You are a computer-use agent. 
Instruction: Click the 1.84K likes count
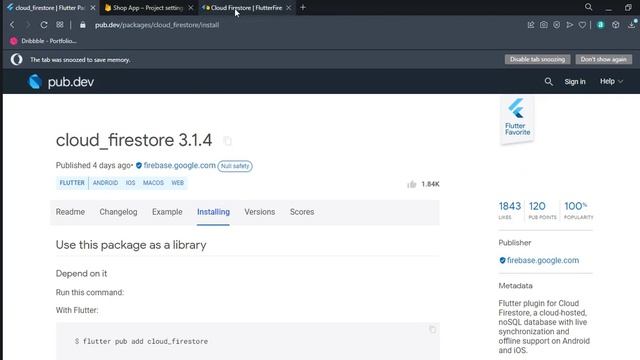coord(430,184)
